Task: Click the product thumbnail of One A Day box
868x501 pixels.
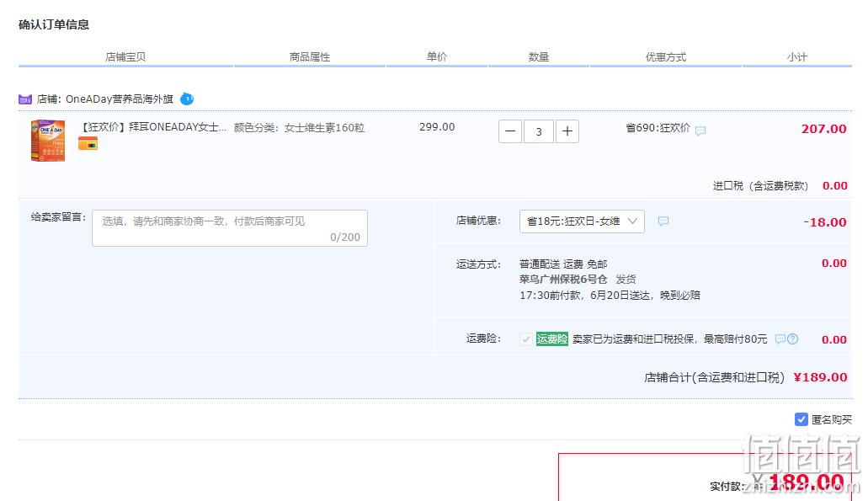Action: click(x=48, y=141)
